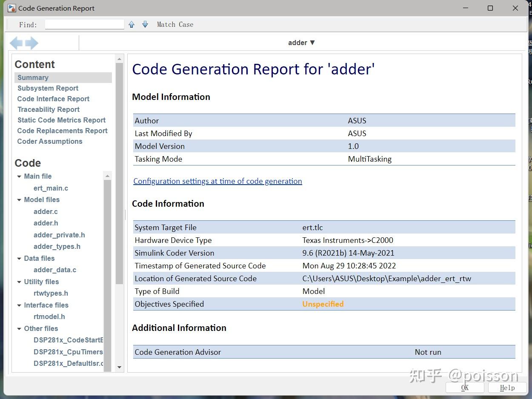Collapse the Other files section
532x399 pixels.
click(x=19, y=329)
